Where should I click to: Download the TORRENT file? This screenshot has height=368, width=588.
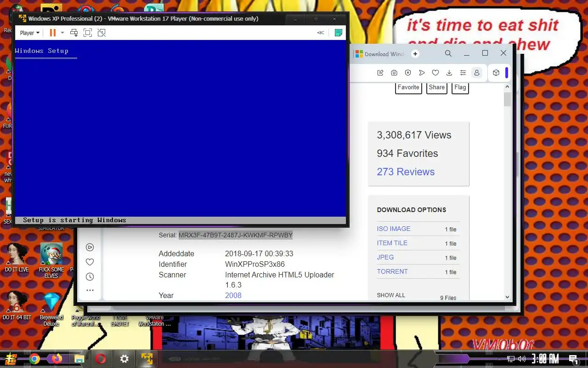[x=392, y=271]
